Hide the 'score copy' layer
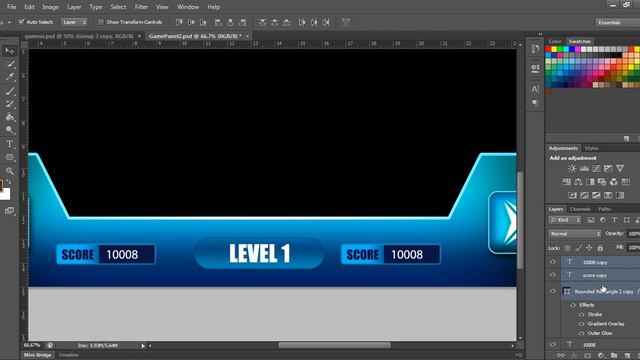This screenshot has height=360, width=640. pos(553,275)
